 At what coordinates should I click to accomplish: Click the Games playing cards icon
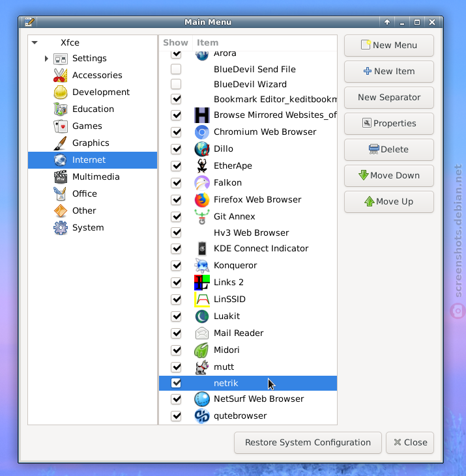pyautogui.click(x=61, y=126)
